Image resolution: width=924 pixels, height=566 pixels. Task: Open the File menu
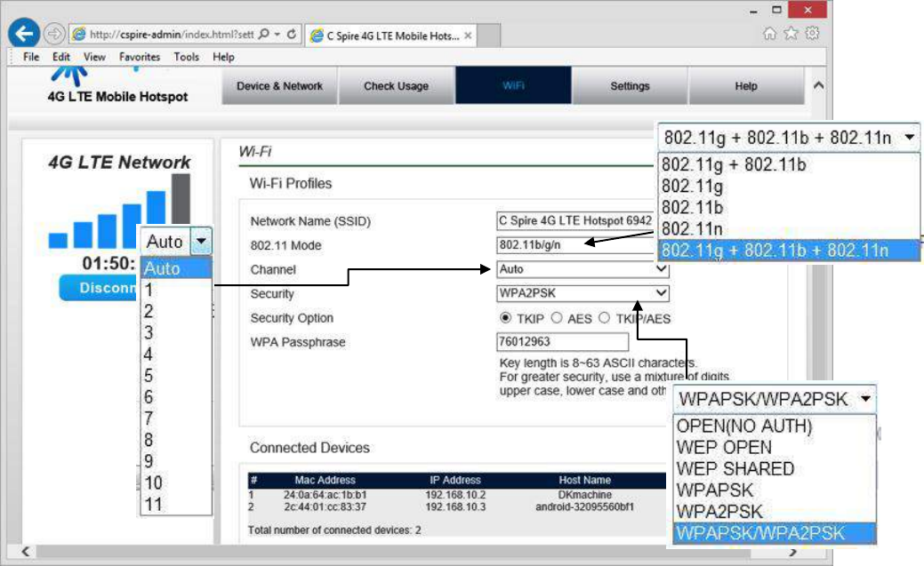click(30, 57)
